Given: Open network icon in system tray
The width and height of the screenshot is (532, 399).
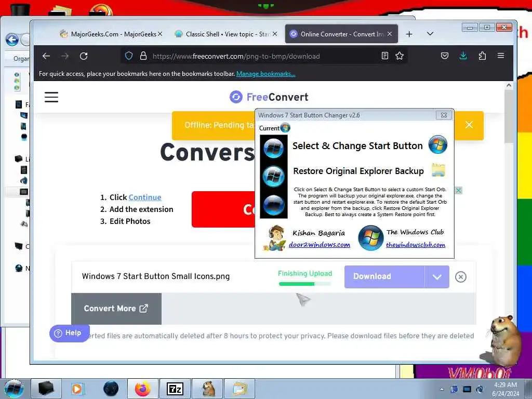Looking at the screenshot, I should [467, 389].
